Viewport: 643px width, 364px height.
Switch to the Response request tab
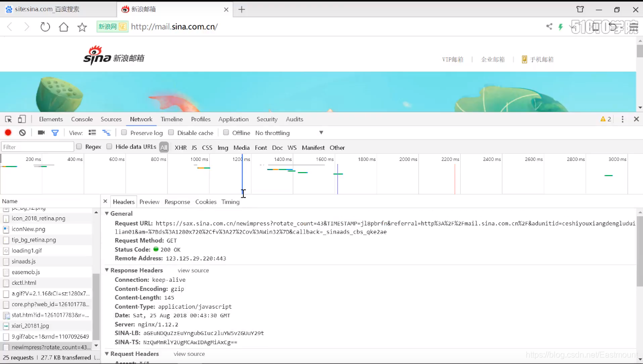[177, 202]
